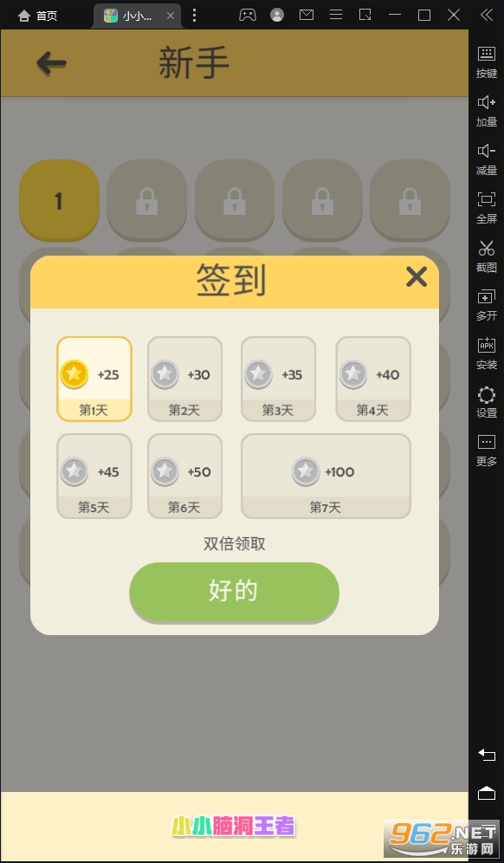Take a screenshot with 截图 scissors icon
504x863 pixels.
tap(487, 256)
